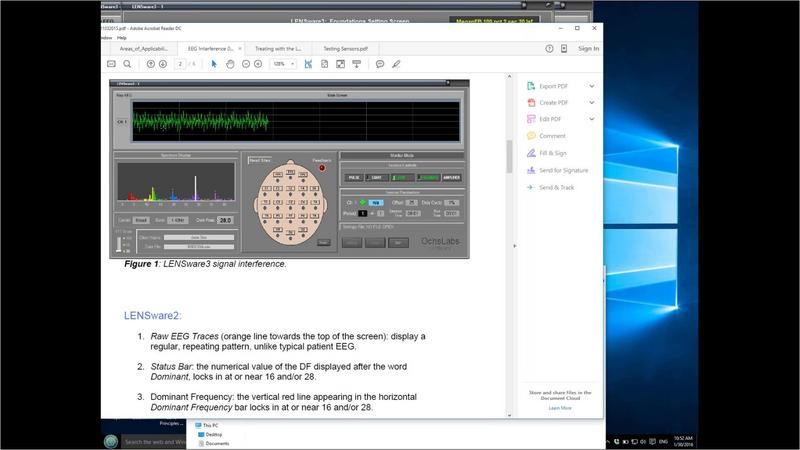
Task: Open the Help menu
Action: pyautogui.click(x=121, y=38)
